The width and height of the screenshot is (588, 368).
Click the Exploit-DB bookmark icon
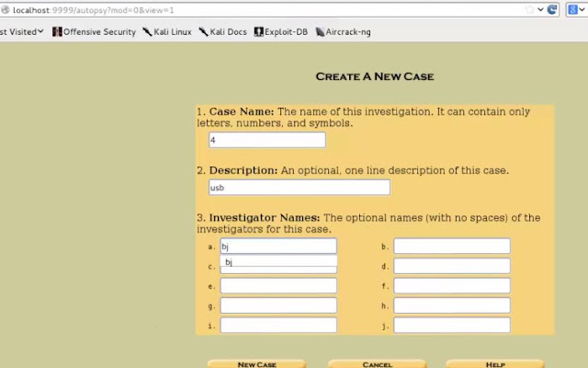[259, 32]
